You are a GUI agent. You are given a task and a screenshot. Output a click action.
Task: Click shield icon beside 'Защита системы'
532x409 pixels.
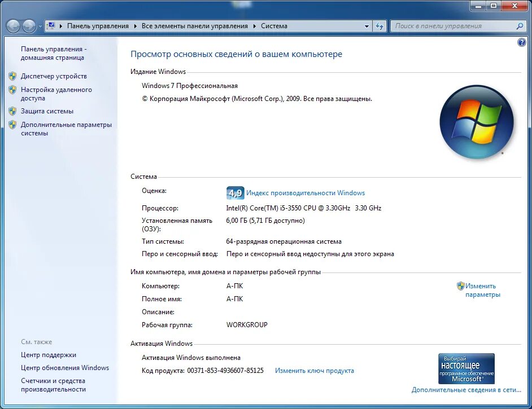point(12,111)
